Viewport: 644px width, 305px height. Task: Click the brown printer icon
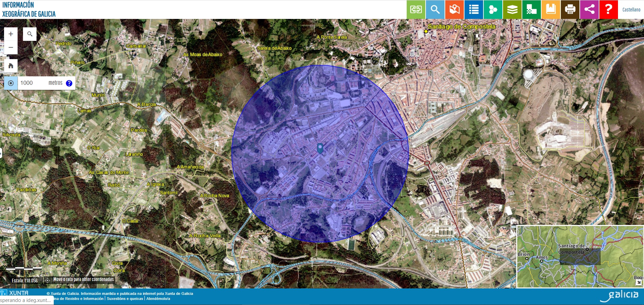pyautogui.click(x=570, y=9)
